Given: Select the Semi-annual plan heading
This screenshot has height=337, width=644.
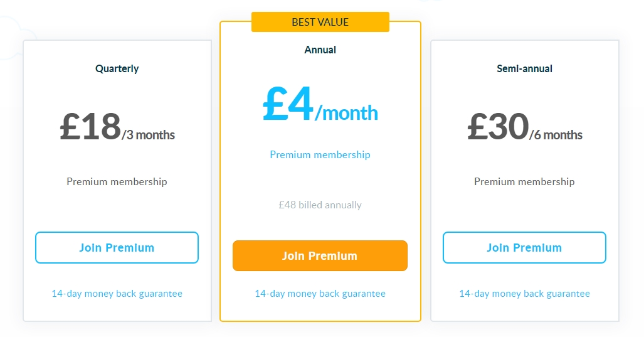Looking at the screenshot, I should click(x=524, y=68).
